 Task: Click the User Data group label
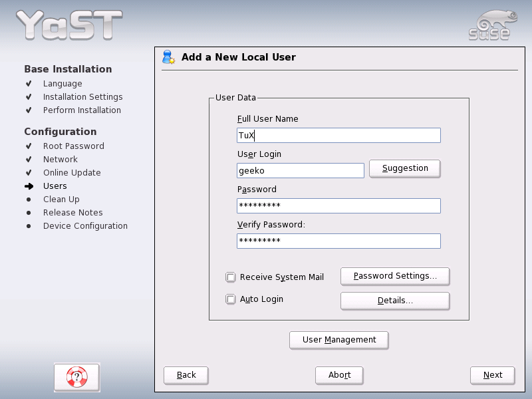(x=235, y=98)
